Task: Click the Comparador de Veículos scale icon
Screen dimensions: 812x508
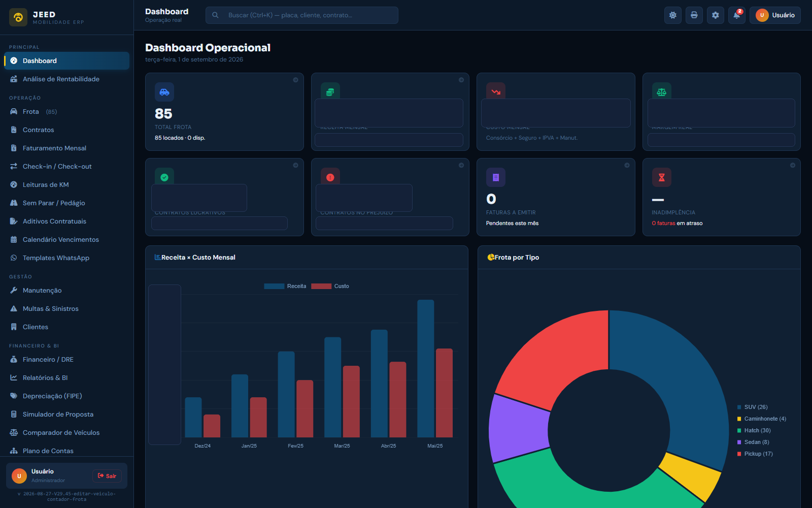Action: pyautogui.click(x=14, y=432)
